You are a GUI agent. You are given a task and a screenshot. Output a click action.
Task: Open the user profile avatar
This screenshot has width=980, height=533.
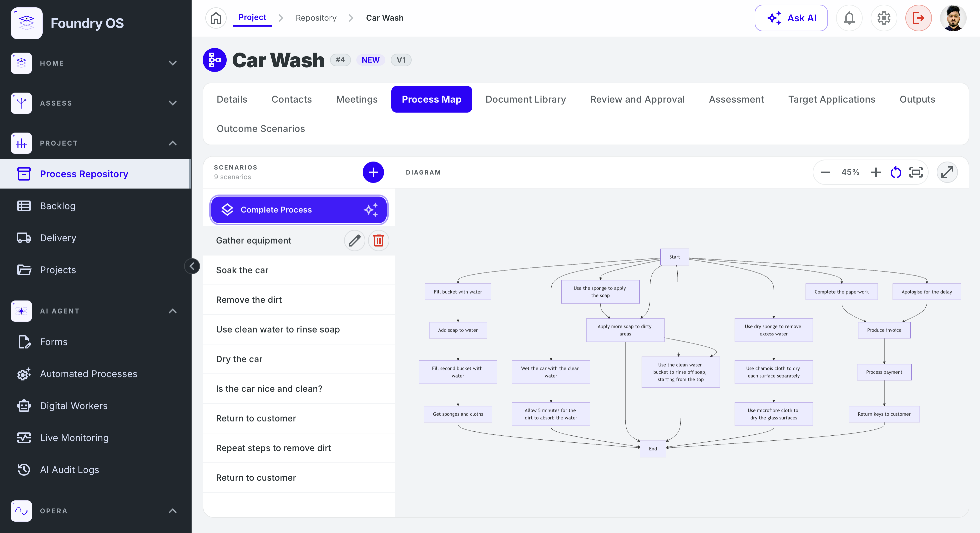pyautogui.click(x=953, y=18)
